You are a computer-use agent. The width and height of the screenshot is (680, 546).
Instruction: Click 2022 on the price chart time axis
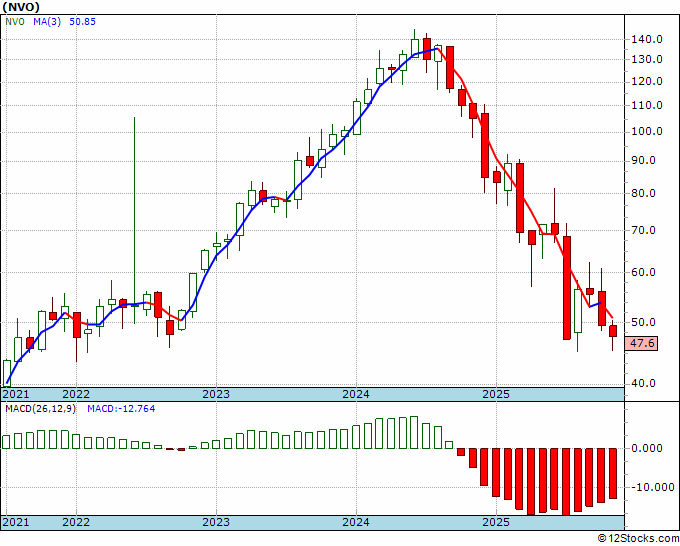pos(76,394)
